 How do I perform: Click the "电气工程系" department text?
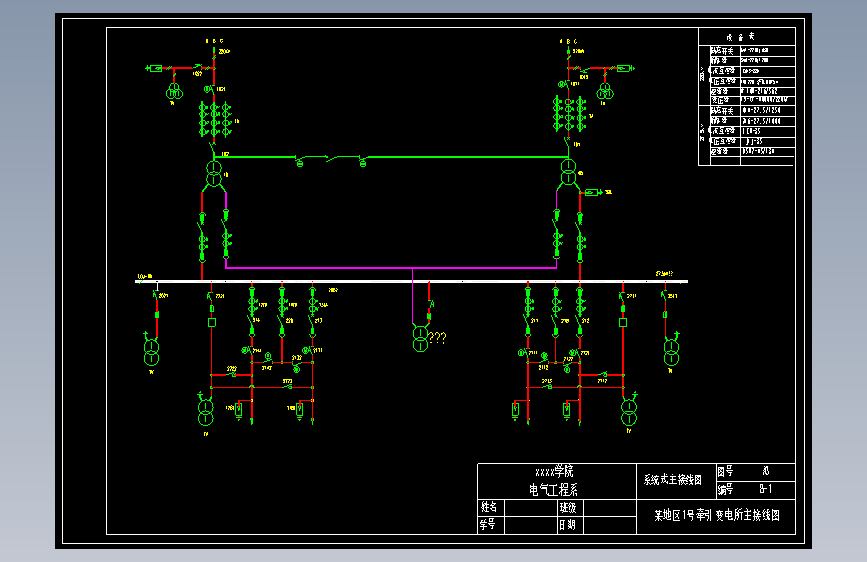click(553, 490)
